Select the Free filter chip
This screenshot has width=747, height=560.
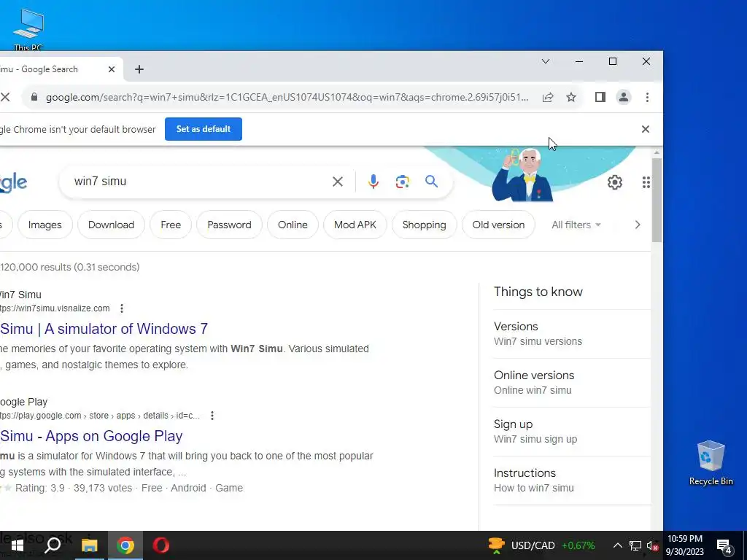tap(171, 225)
